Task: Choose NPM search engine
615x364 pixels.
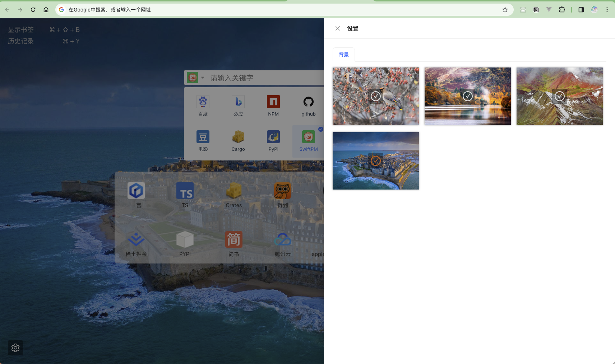Action: pyautogui.click(x=273, y=106)
